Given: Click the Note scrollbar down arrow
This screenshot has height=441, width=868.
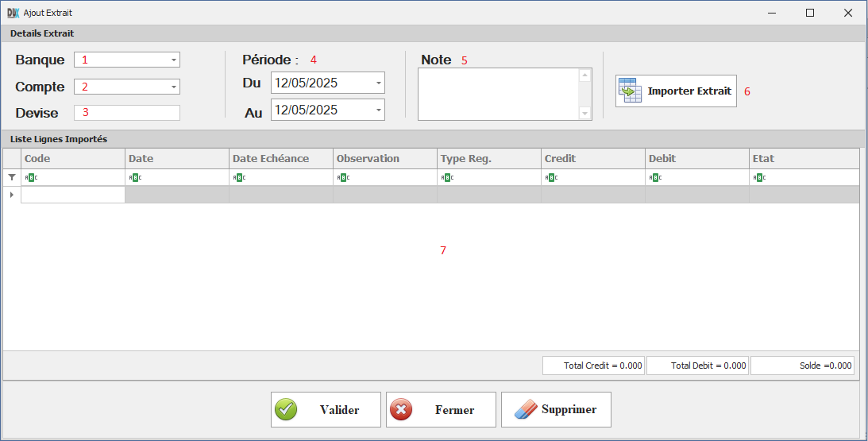Looking at the screenshot, I should pyautogui.click(x=585, y=114).
